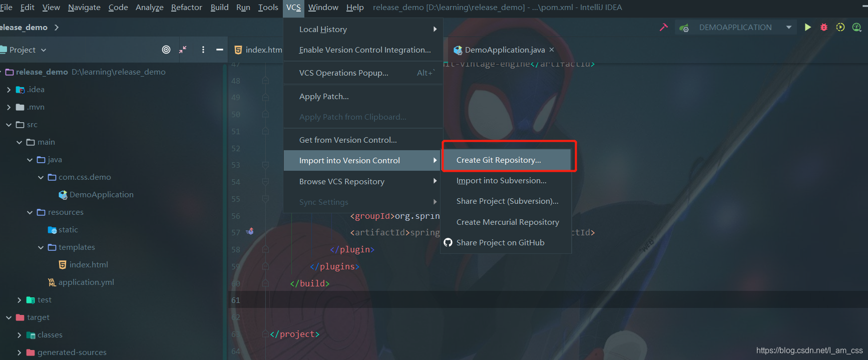The width and height of the screenshot is (868, 360).
Task: Open the Project view selector dropdown
Action: point(44,50)
